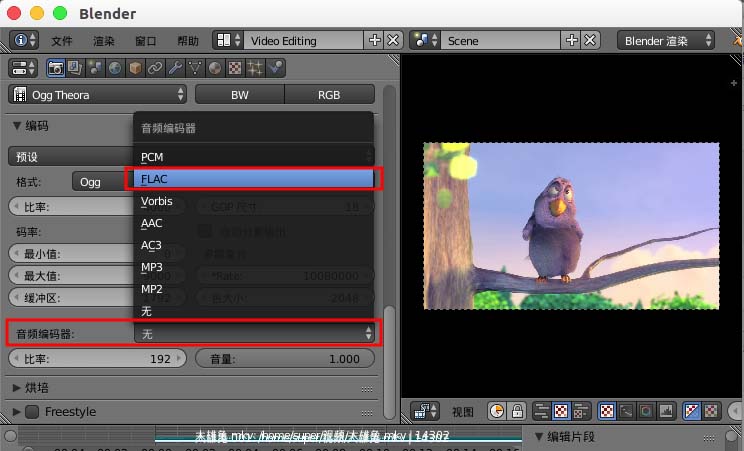Open the 帮助 menu

188,41
